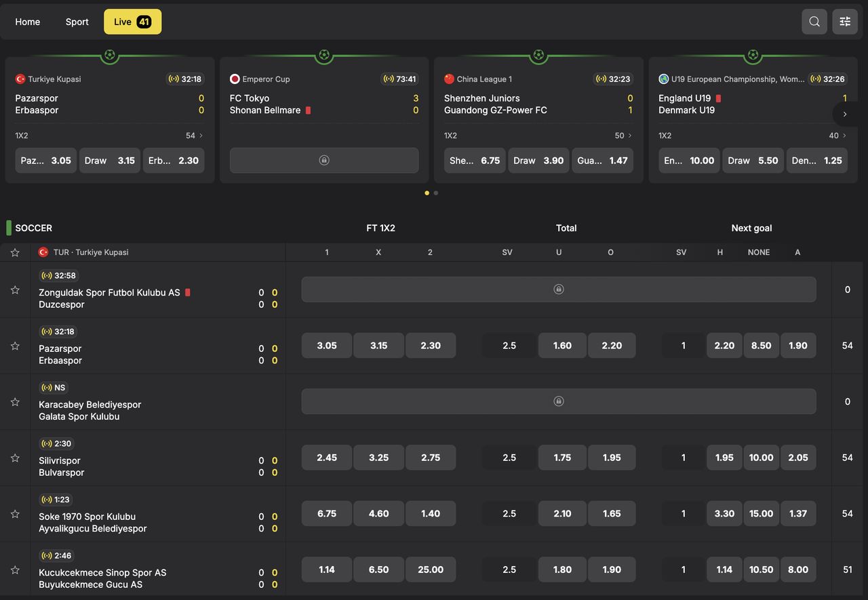
Task: Expand 50 more markets on Shenzhen card
Action: [x=623, y=136]
